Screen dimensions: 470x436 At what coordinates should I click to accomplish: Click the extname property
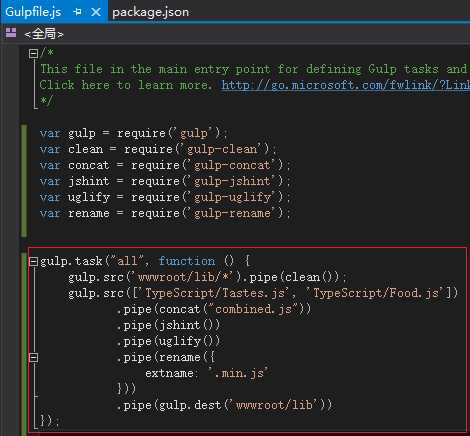(169, 373)
